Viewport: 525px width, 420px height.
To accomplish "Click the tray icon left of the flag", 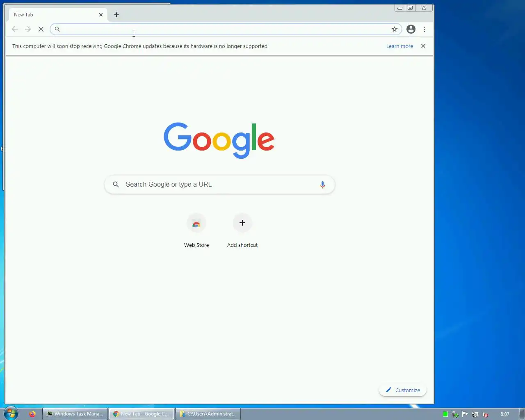I will click(455, 414).
